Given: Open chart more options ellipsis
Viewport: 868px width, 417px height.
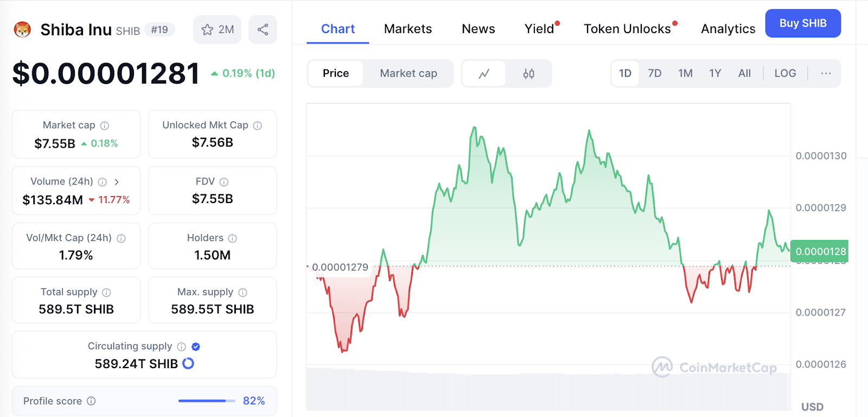Looking at the screenshot, I should [826, 73].
